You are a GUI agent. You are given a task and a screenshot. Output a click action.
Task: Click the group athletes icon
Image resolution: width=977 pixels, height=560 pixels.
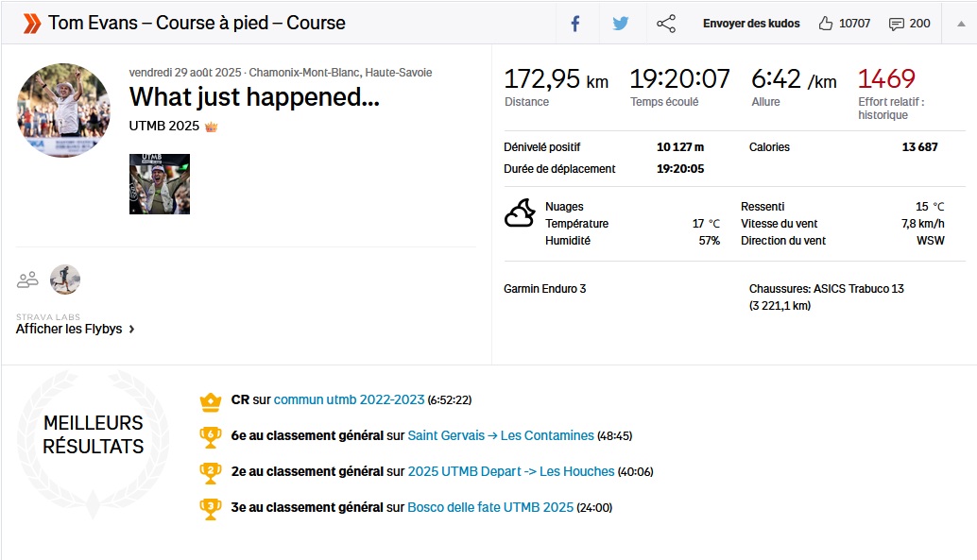[x=27, y=280]
